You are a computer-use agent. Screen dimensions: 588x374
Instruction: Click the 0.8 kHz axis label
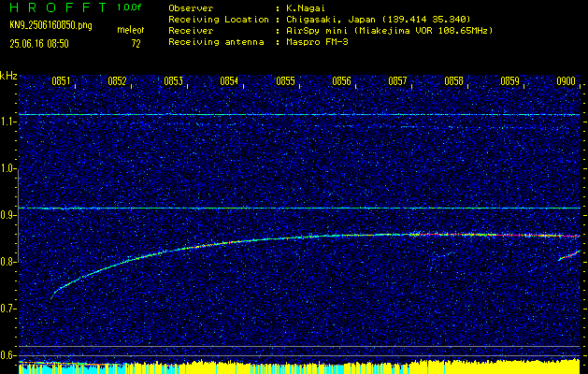tap(7, 262)
